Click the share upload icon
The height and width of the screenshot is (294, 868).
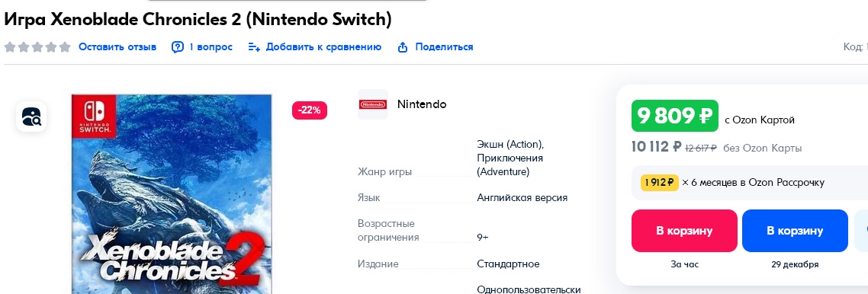[x=403, y=47]
